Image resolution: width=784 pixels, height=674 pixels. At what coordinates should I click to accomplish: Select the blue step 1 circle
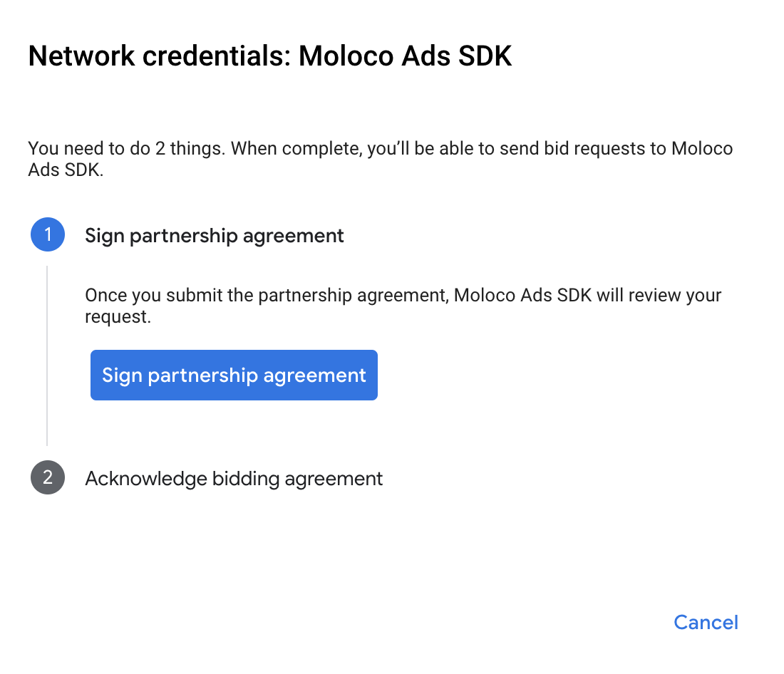point(48,235)
